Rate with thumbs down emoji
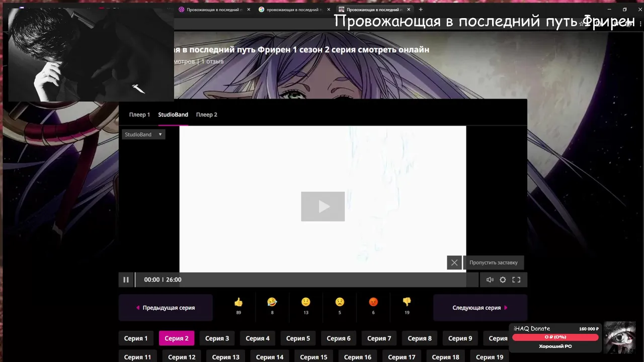 (407, 302)
